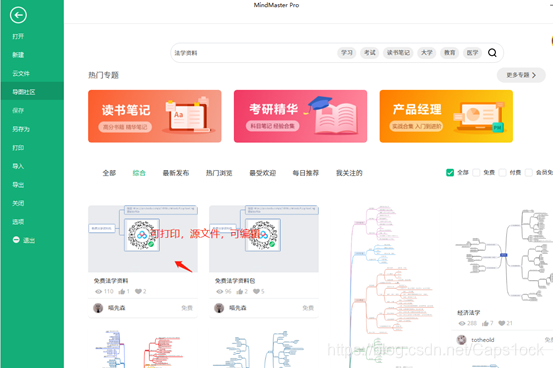Click the back arrow icon in the sidebar
Image resolution: width=553 pixels, height=368 pixels.
18,15
